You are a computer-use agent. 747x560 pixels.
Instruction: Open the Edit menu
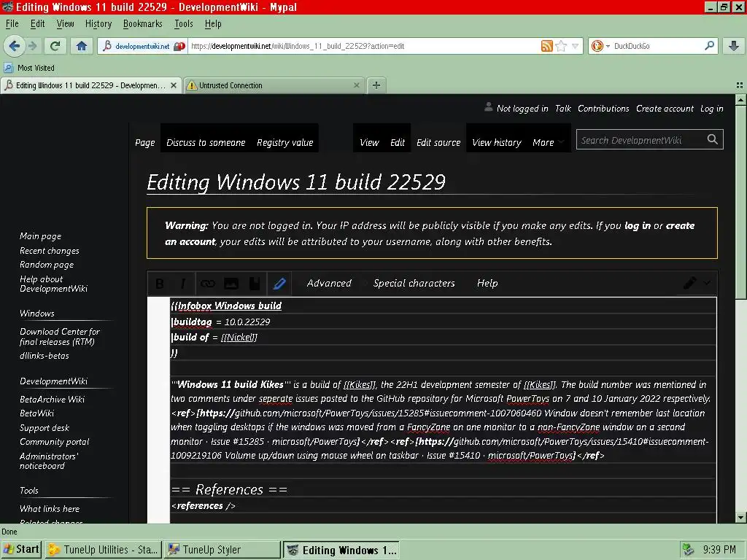pyautogui.click(x=38, y=24)
